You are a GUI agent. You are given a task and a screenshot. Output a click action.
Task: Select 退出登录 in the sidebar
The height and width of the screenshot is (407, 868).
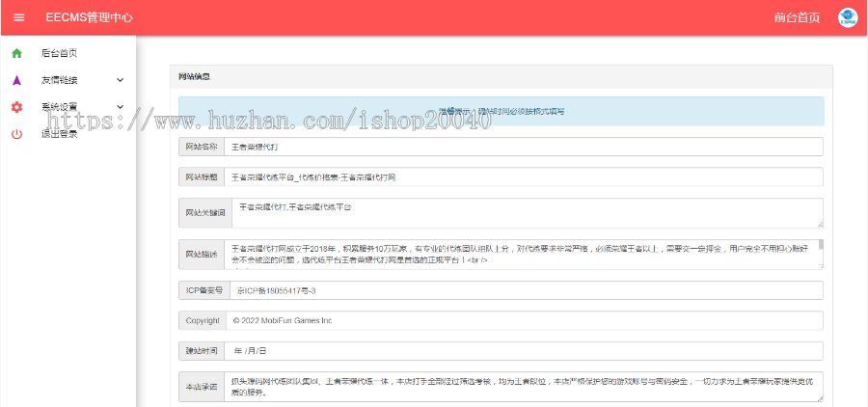(59, 134)
